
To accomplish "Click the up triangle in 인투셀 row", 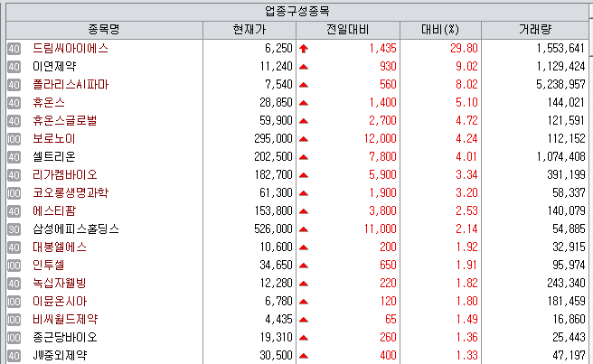I will [x=304, y=266].
